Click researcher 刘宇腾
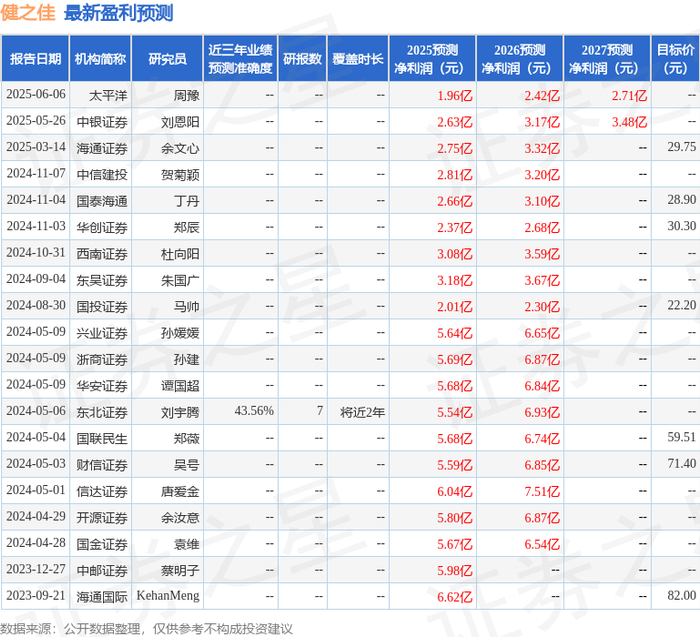700x637 pixels. tap(180, 412)
